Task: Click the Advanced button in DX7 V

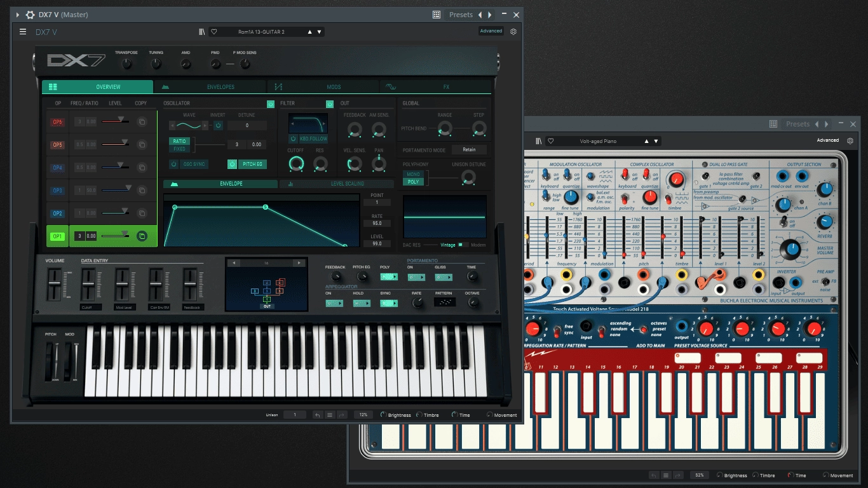Action: tap(491, 30)
